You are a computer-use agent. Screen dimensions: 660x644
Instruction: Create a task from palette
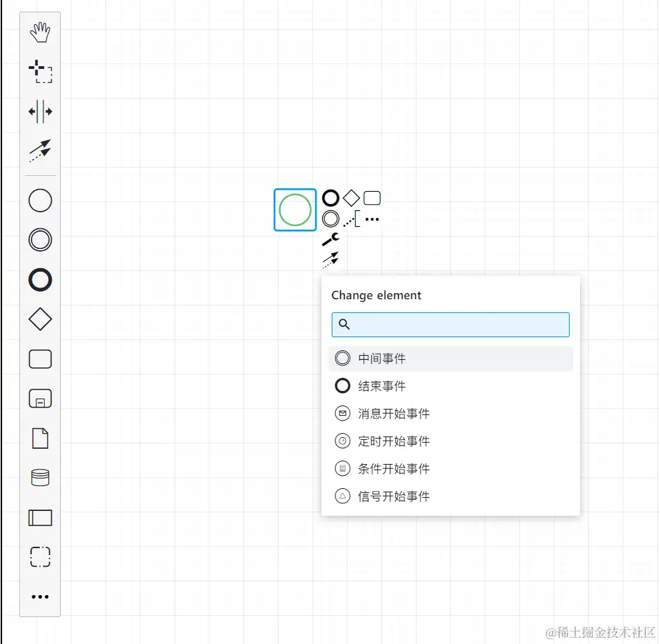pos(40,359)
